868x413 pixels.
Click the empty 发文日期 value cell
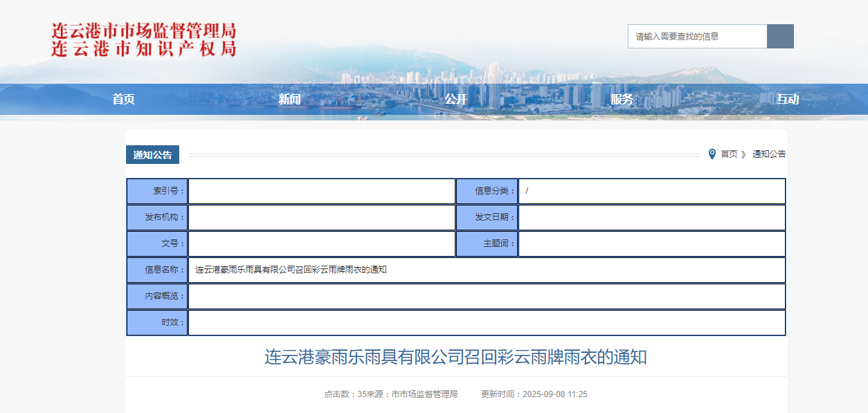click(x=651, y=218)
